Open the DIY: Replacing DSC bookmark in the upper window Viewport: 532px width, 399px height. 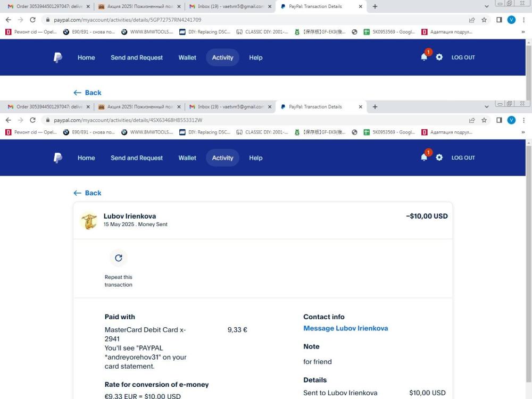pos(205,31)
